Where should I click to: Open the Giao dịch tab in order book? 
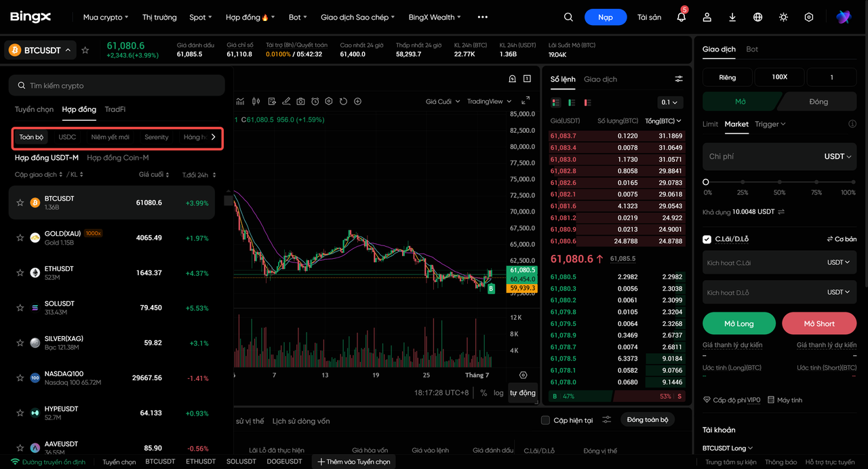coord(600,79)
